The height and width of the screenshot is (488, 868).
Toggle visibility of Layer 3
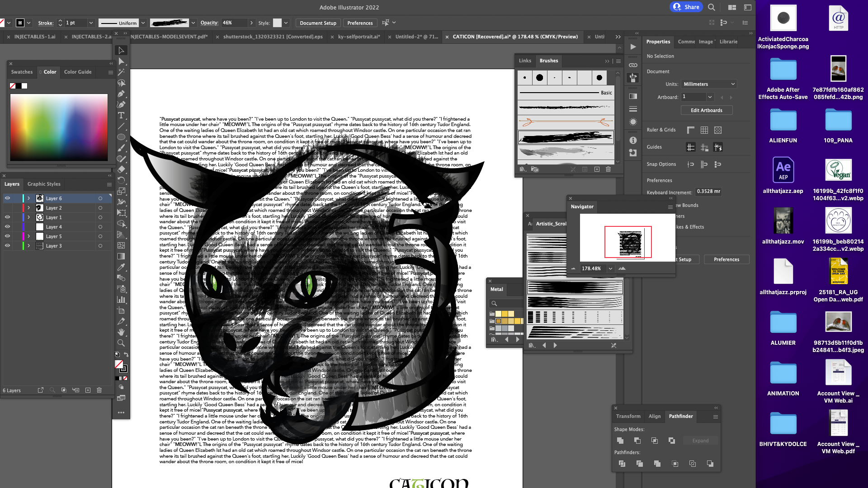(7, 246)
